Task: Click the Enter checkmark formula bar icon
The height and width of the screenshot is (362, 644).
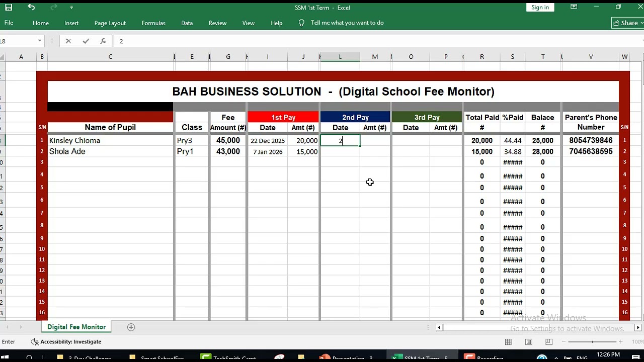Action: pos(86,41)
